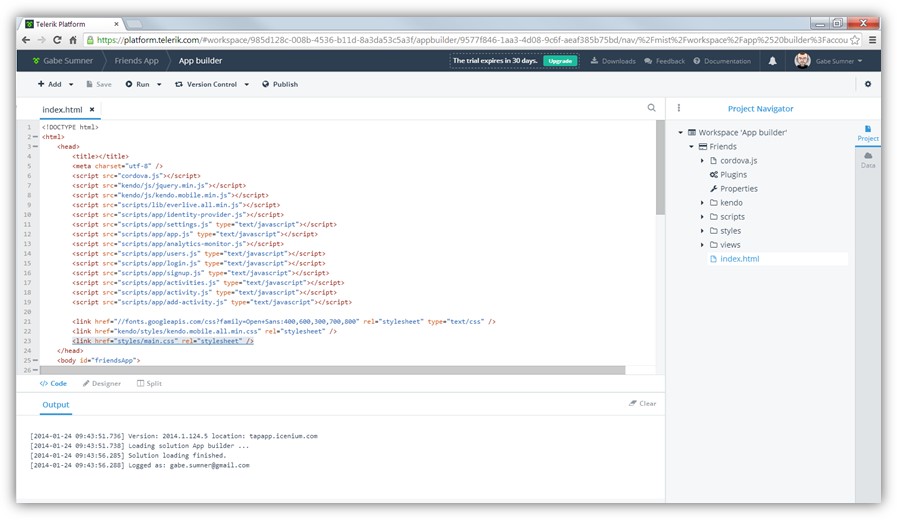
Task: Close the index.html editor tab
Action: [x=92, y=109]
